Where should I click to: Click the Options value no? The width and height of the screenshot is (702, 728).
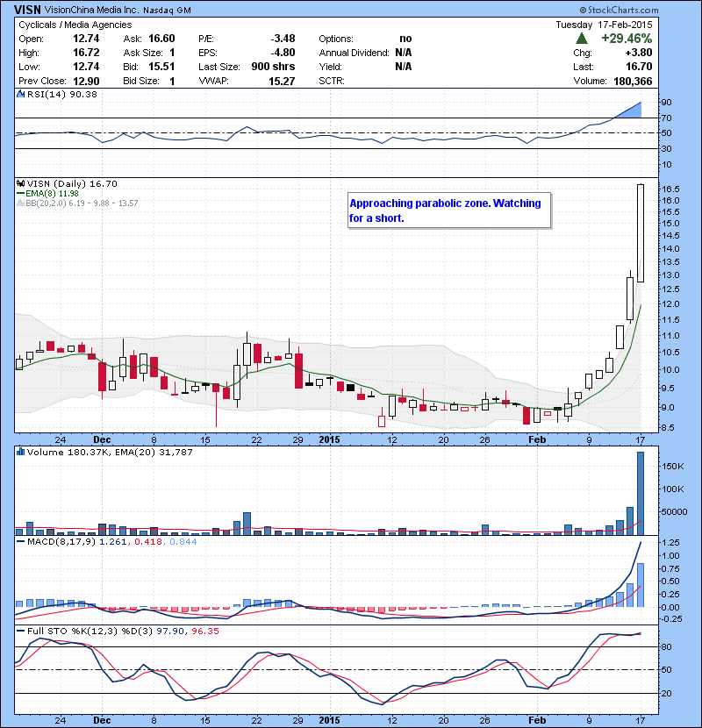(x=405, y=39)
